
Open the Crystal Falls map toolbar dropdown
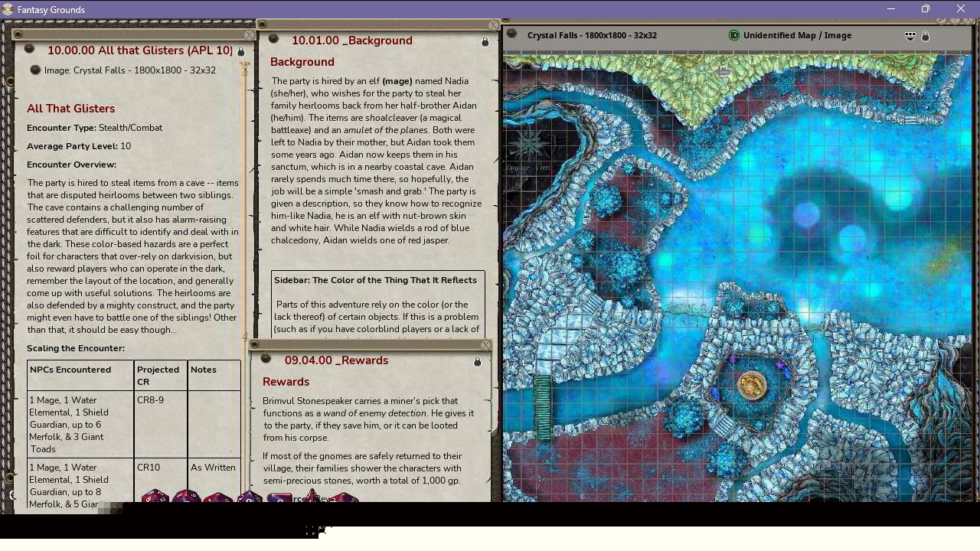[x=910, y=36]
